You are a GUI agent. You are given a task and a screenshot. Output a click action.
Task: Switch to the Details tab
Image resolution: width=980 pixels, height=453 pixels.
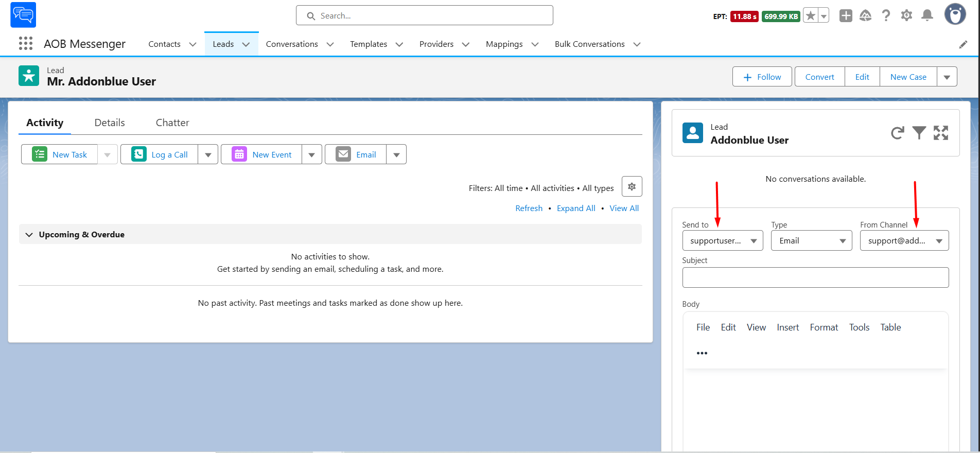click(x=110, y=123)
